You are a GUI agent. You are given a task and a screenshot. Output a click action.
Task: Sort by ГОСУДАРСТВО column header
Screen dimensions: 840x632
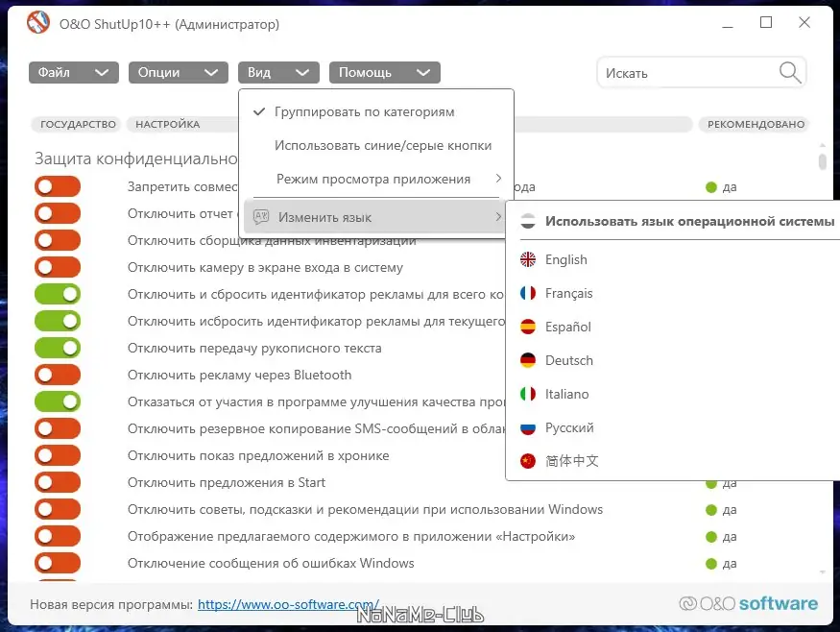[78, 124]
